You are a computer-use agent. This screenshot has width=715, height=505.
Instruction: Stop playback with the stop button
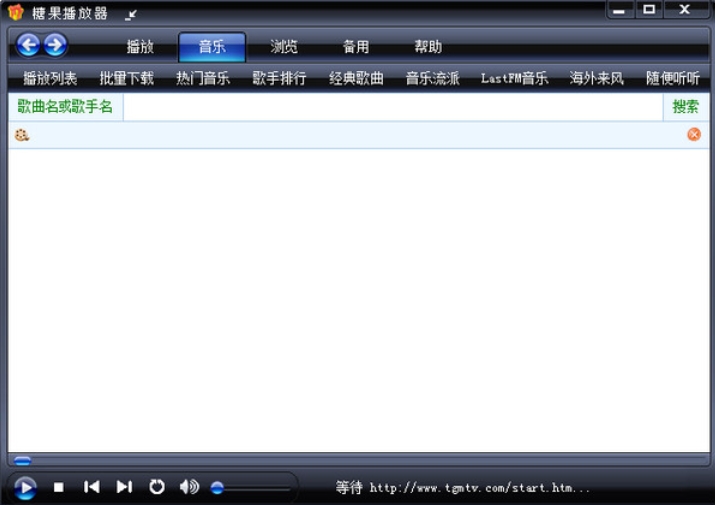pos(59,487)
